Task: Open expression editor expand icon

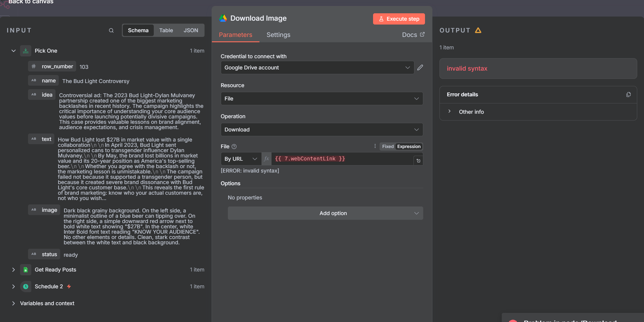Action: (418, 161)
